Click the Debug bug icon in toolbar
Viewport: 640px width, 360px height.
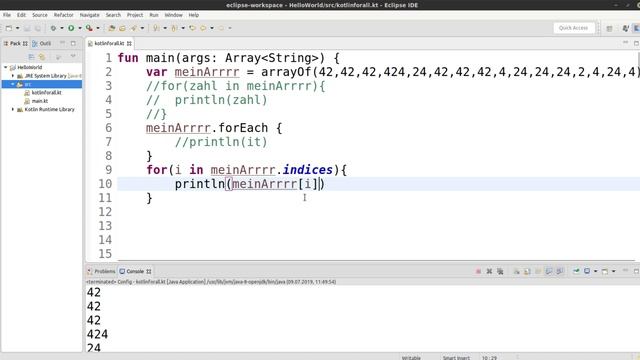coord(53,28)
